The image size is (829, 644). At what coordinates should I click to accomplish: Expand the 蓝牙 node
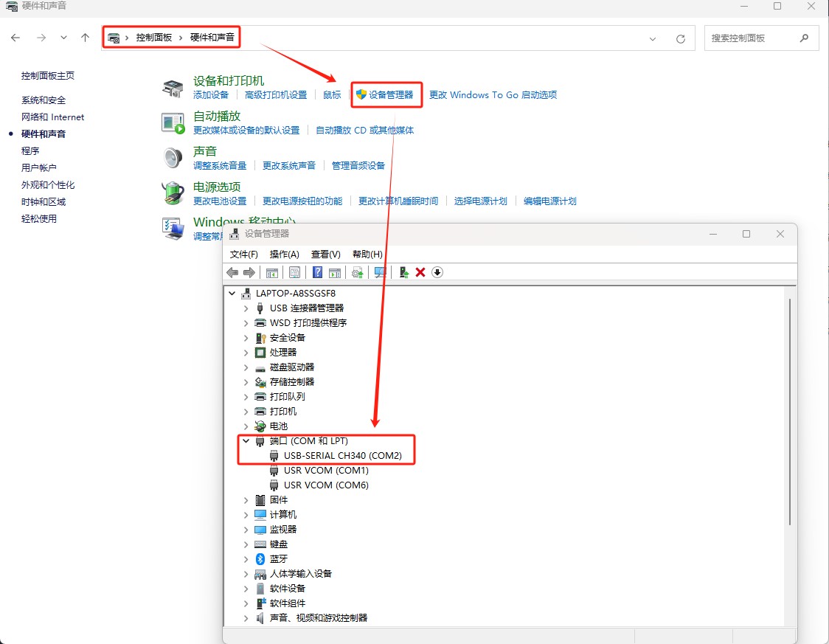(246, 559)
